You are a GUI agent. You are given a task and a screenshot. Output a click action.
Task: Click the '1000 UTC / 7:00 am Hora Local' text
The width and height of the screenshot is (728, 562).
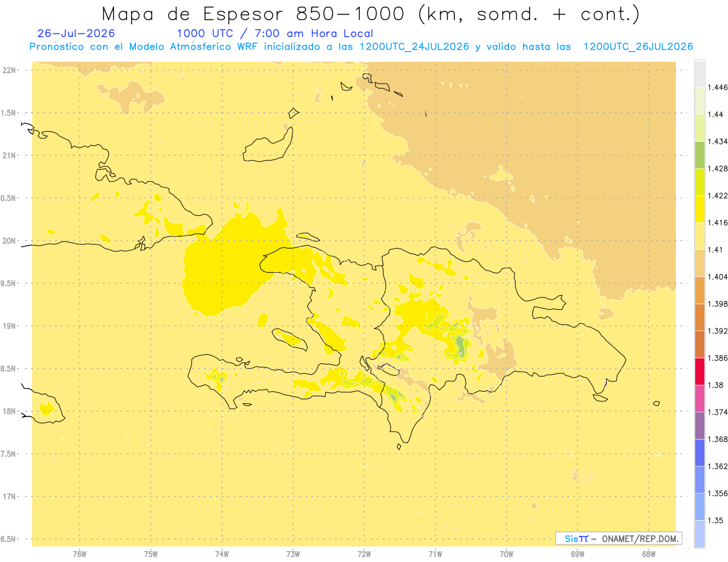pyautogui.click(x=275, y=33)
